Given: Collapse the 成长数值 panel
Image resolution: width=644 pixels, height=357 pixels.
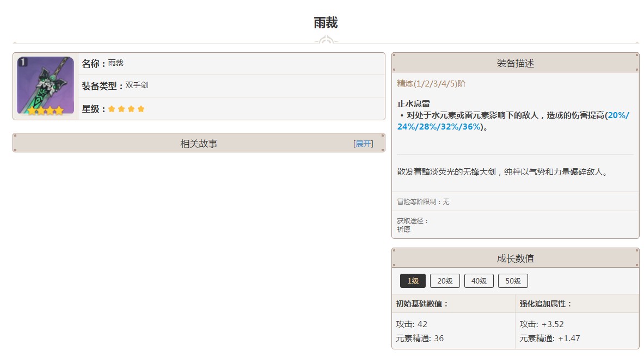Looking at the screenshot, I should [x=515, y=257].
